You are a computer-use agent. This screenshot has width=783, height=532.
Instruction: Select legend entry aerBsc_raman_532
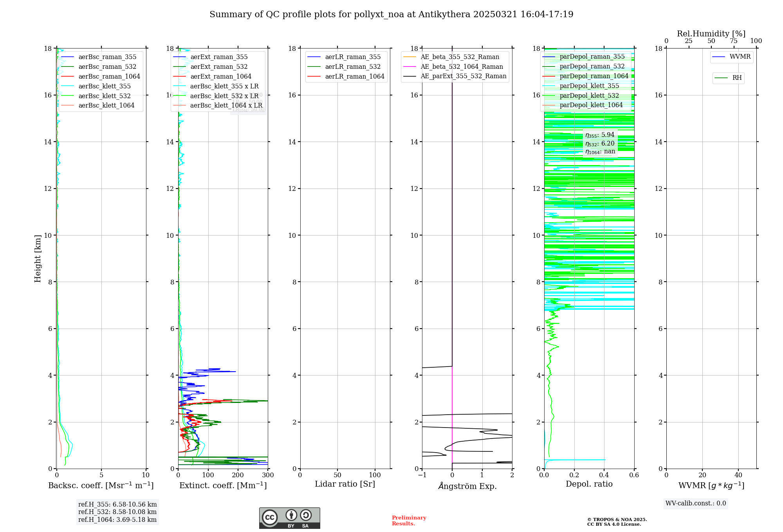coord(99,67)
